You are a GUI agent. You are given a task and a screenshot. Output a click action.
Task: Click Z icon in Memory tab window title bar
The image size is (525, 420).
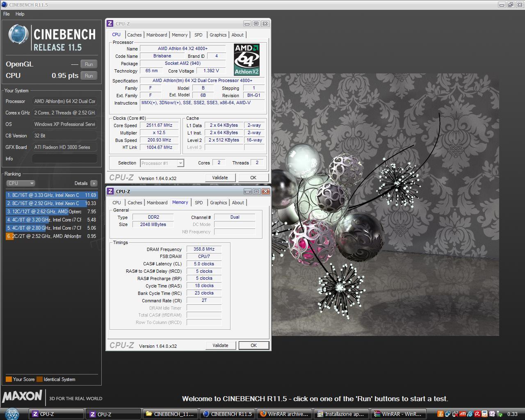110,192
